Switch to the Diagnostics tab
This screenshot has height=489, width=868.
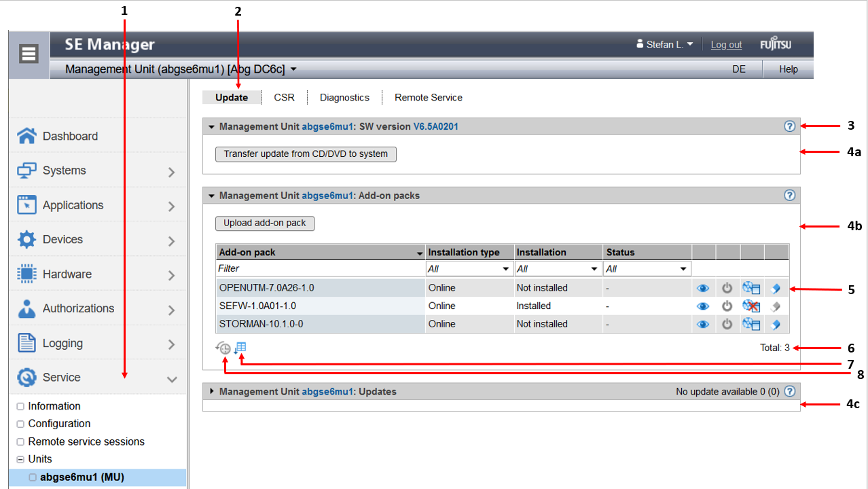pyautogui.click(x=344, y=98)
